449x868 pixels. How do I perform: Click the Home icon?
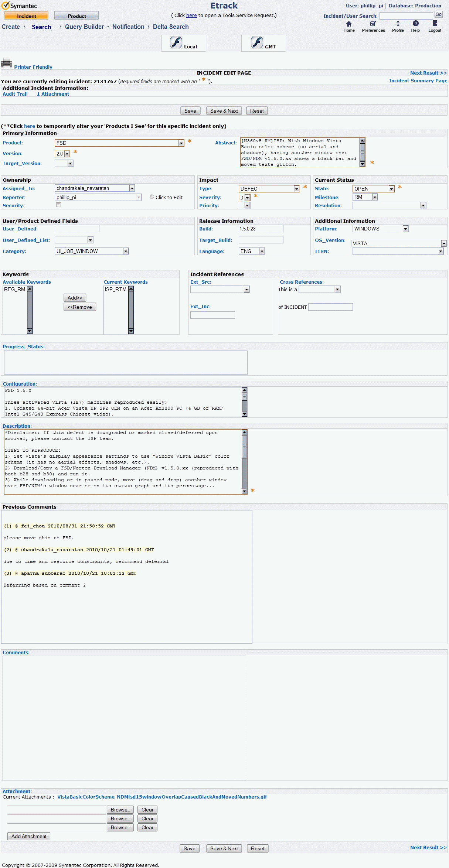[348, 24]
